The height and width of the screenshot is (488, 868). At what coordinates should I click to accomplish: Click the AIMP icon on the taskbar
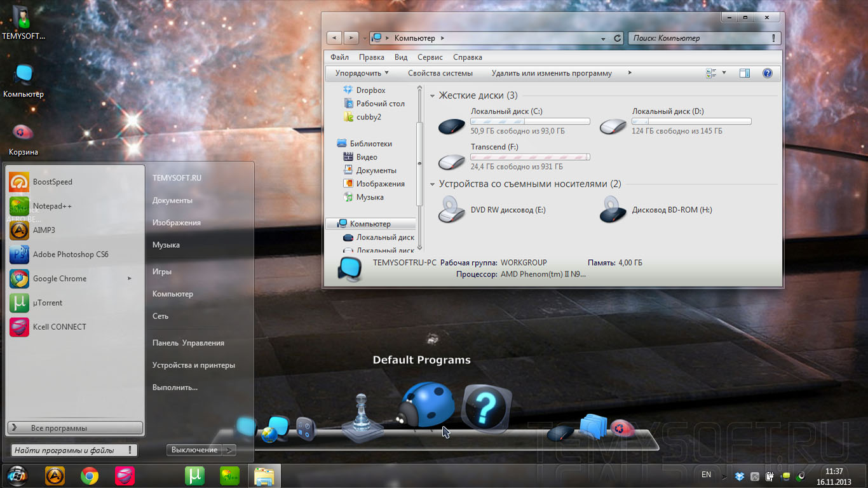click(55, 476)
